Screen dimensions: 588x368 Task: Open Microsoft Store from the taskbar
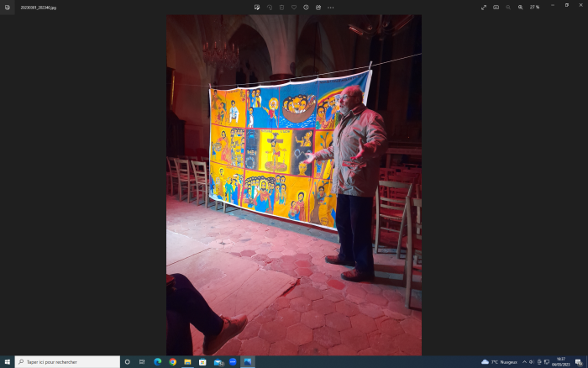point(202,361)
